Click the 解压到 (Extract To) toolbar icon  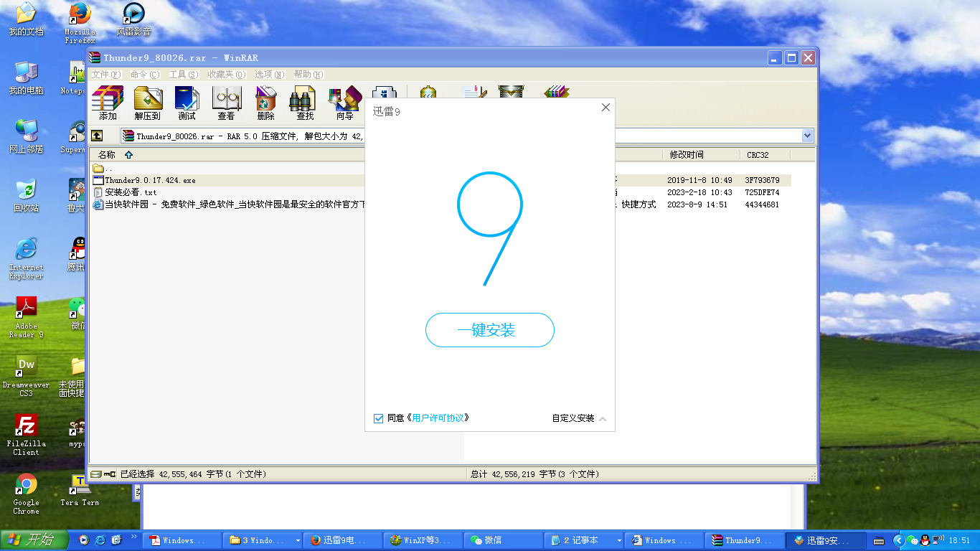pos(148,103)
